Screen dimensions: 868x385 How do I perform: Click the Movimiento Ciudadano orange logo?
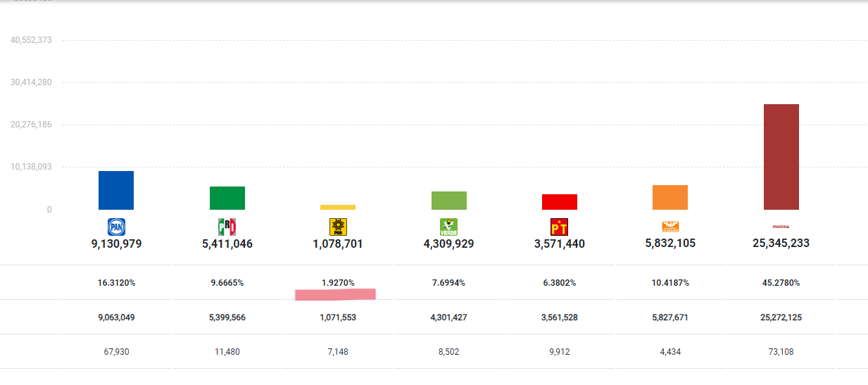[670, 226]
